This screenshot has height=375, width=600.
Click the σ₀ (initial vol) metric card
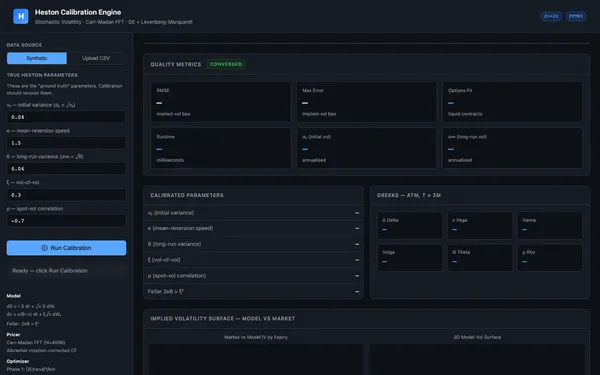pos(367,148)
